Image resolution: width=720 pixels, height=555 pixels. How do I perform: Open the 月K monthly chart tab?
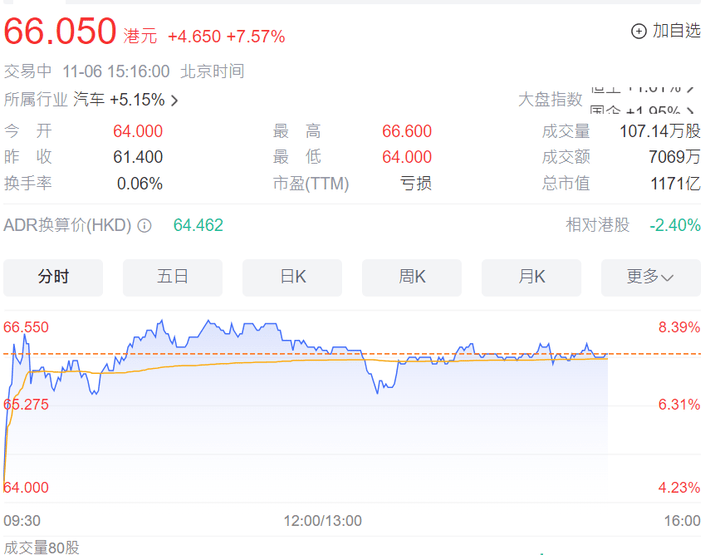pyautogui.click(x=531, y=277)
